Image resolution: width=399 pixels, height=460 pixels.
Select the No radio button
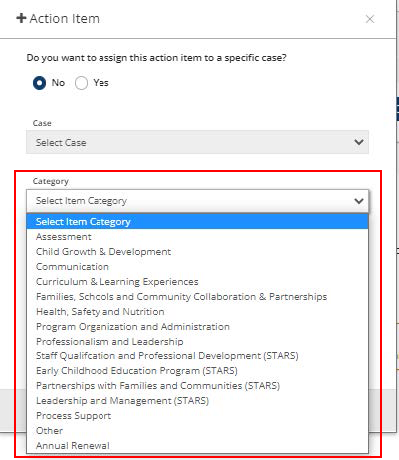(39, 83)
